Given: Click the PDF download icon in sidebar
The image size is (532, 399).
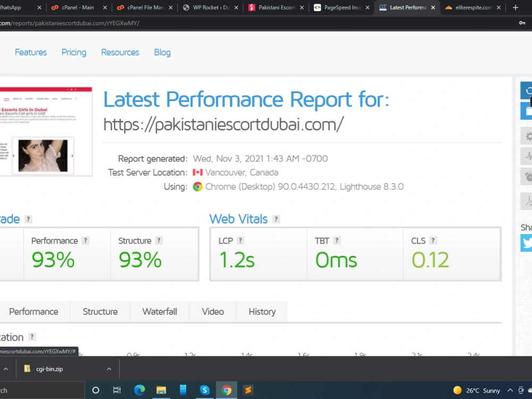Looking at the screenshot, I should click(x=527, y=201).
